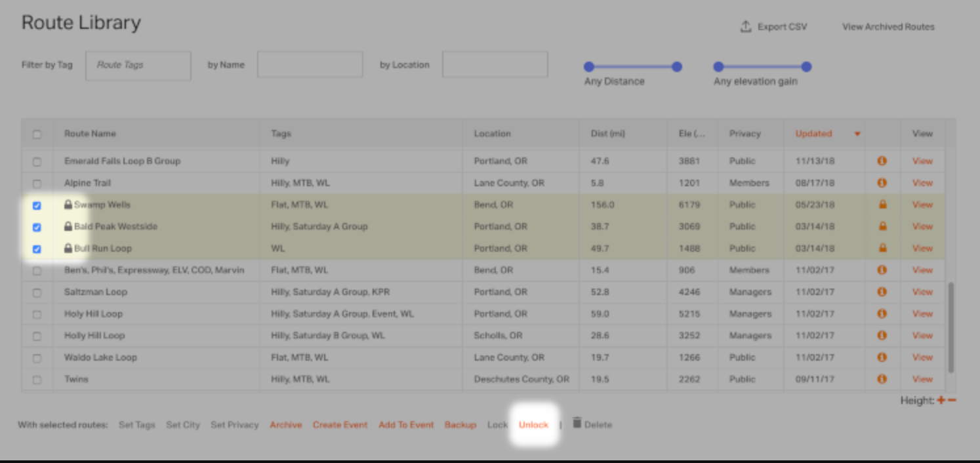Click Set City action

click(183, 424)
